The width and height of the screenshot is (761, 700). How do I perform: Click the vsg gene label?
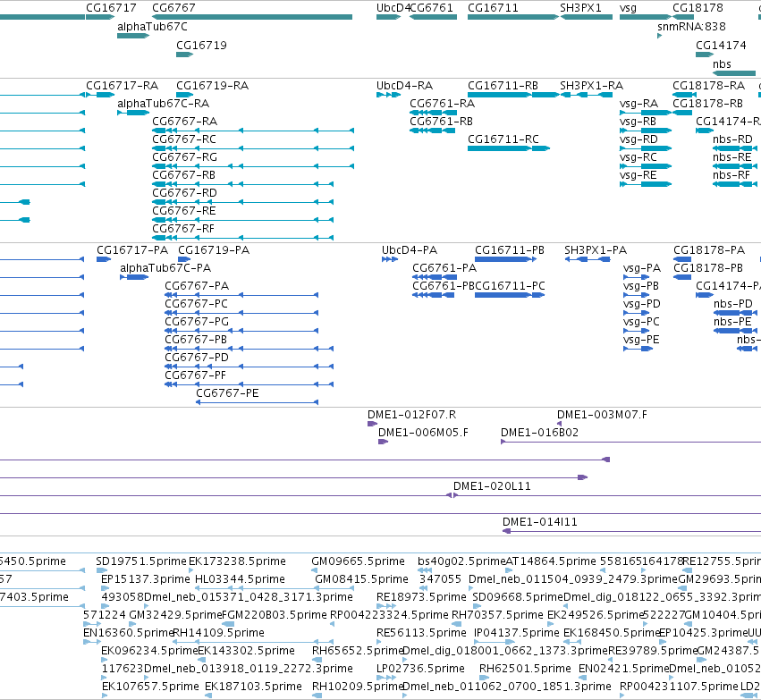point(628,8)
